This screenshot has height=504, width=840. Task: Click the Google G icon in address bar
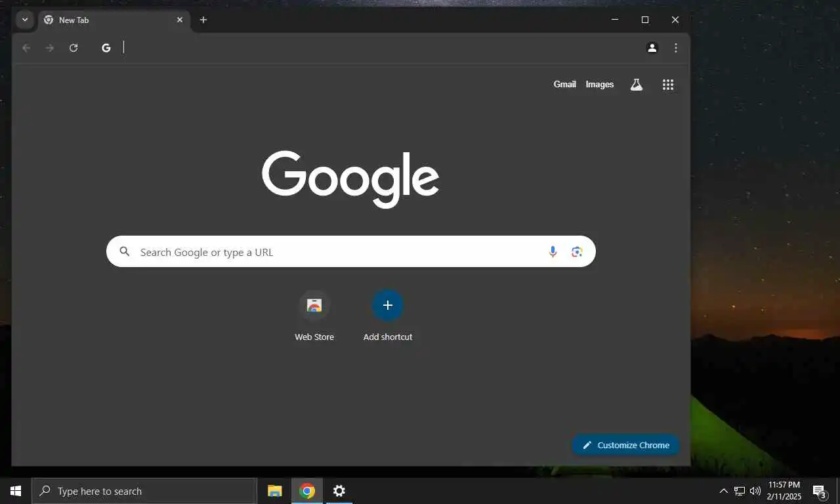click(x=106, y=48)
